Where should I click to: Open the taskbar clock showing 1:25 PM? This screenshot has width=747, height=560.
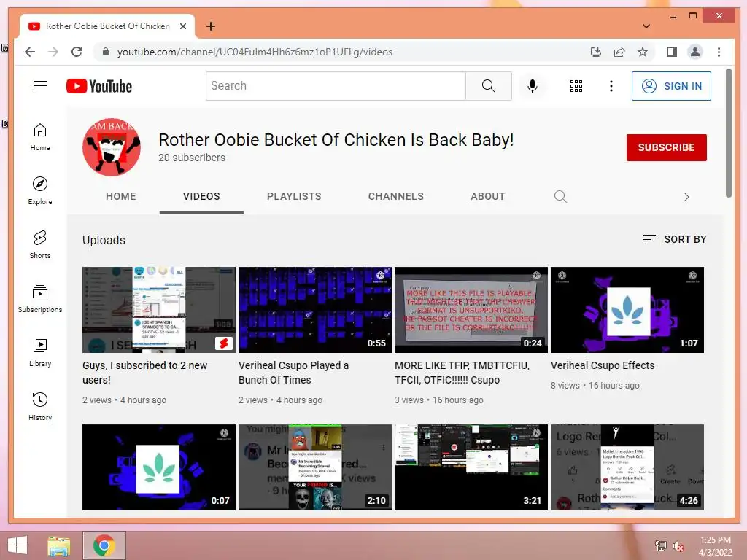pos(715,545)
